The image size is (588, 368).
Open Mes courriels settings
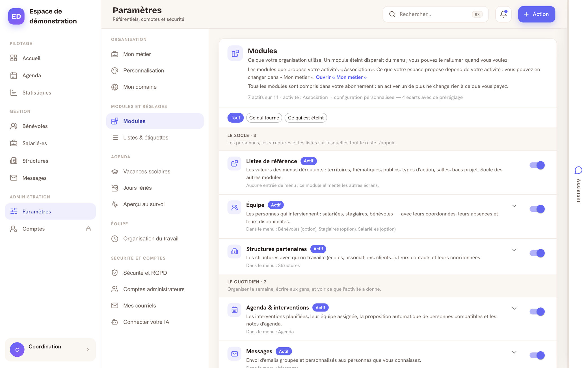tap(155, 306)
